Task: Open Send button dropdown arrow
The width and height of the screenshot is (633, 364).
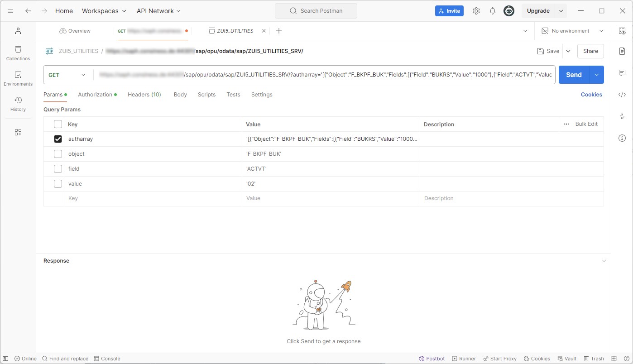Action: pyautogui.click(x=597, y=75)
